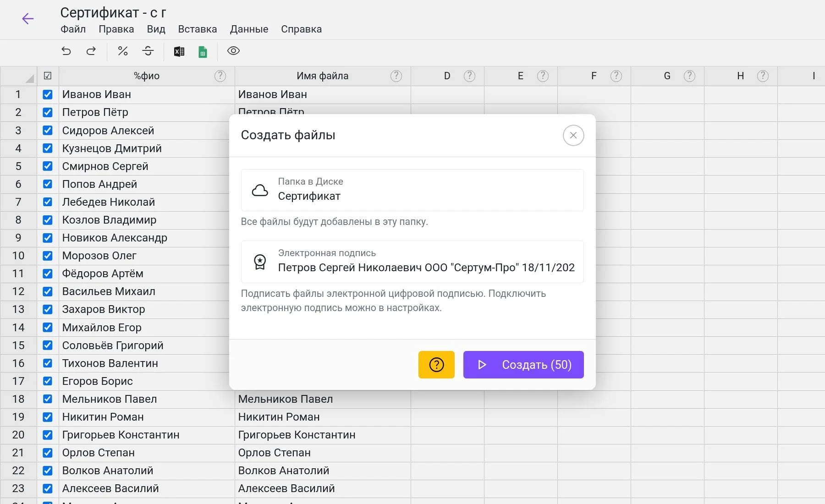Open help icon in column G header
Image resolution: width=825 pixels, height=504 pixels.
pyautogui.click(x=690, y=76)
